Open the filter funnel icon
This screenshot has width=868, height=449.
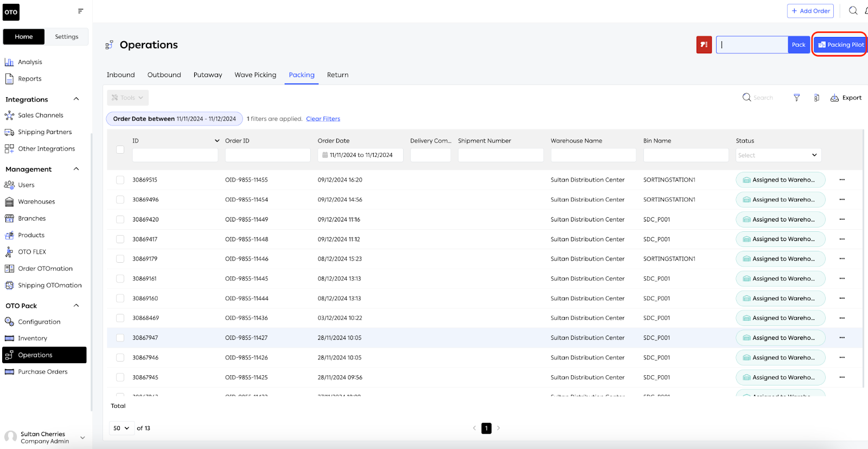(796, 98)
